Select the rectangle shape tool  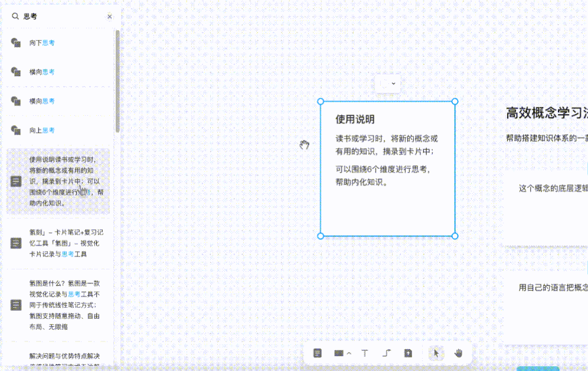click(339, 353)
